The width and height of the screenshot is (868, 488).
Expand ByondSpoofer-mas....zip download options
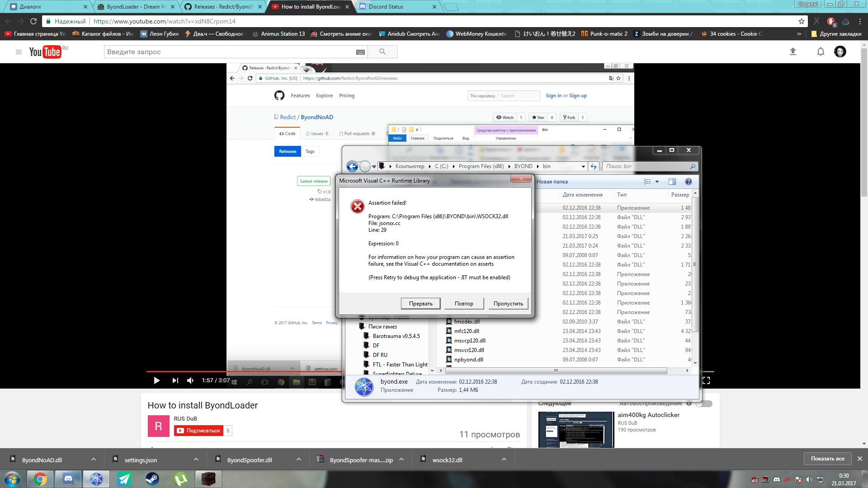tap(401, 460)
